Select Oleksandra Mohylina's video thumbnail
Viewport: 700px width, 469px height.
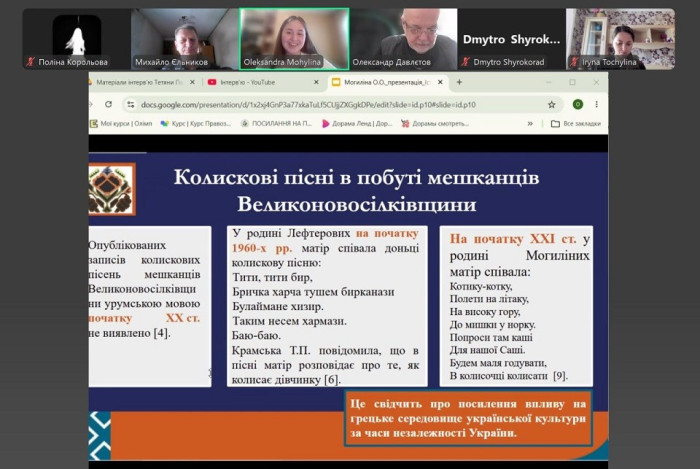click(x=294, y=39)
